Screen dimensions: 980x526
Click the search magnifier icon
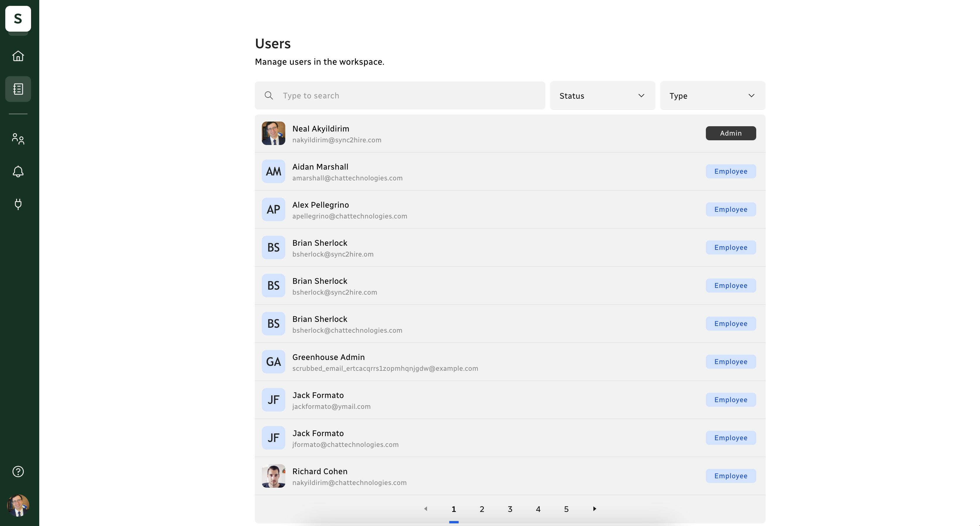tap(269, 95)
